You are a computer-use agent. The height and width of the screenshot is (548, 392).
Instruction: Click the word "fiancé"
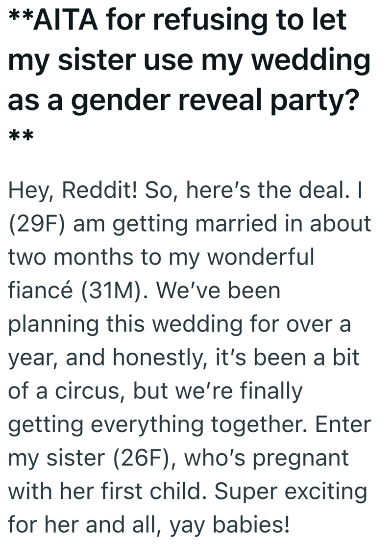(x=42, y=290)
